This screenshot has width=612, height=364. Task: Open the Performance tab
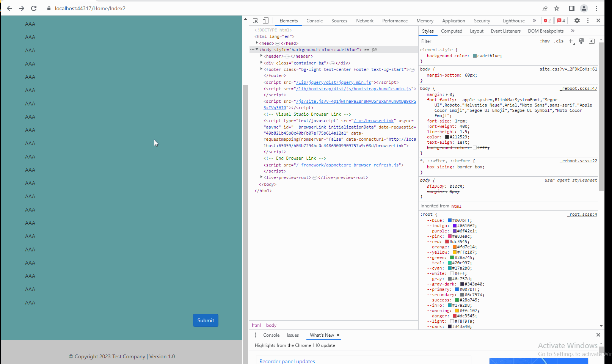[395, 21]
